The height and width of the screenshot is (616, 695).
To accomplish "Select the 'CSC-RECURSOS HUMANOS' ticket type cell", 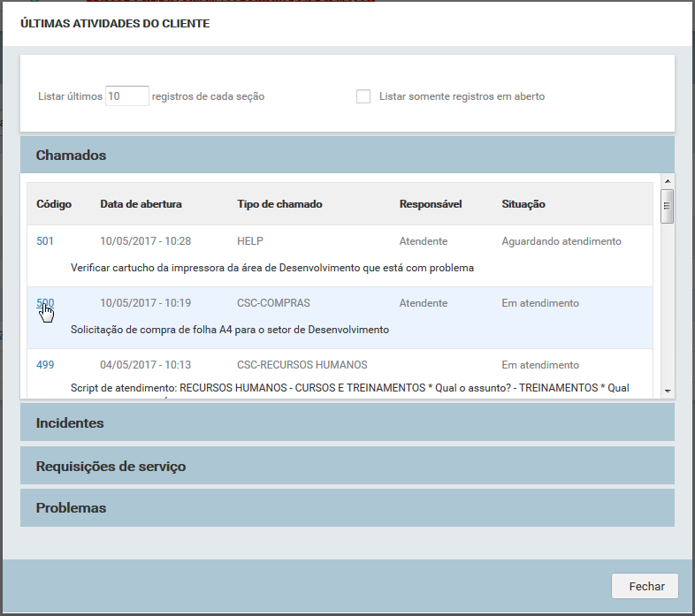I will (302, 365).
